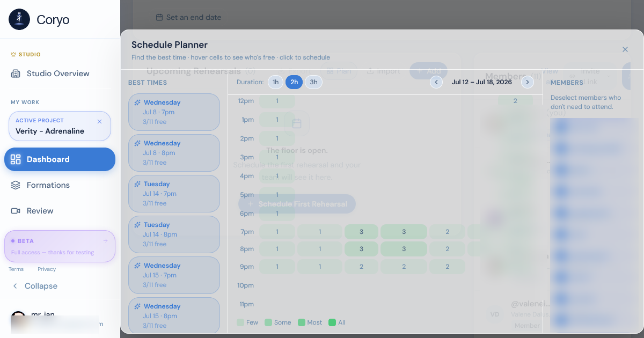Select the 8pm cell in the second column
The image size is (644, 338).
tap(320, 249)
